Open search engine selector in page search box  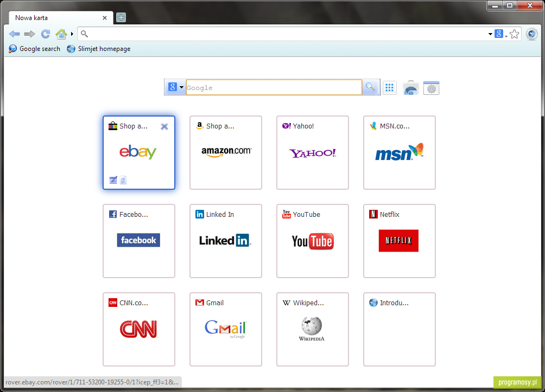point(176,87)
